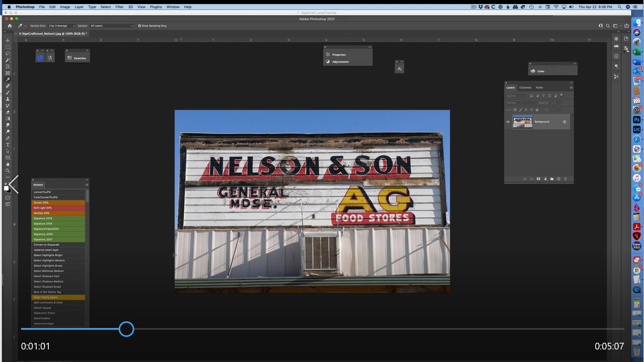The width and height of the screenshot is (644, 362).
Task: Select the Move tool
Action: (x=7, y=40)
